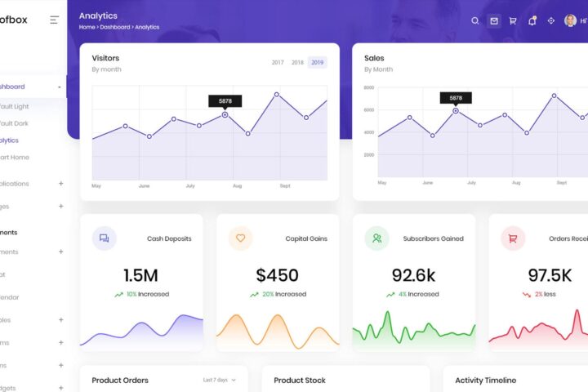Click the Visitors chart point labeled 5878
This screenshot has width=588, height=392.
tap(225, 115)
